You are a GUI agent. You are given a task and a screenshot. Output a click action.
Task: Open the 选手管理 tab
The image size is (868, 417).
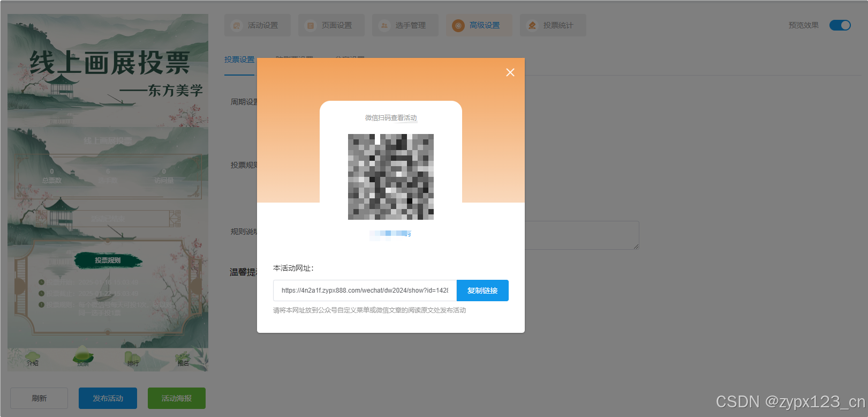tap(405, 25)
